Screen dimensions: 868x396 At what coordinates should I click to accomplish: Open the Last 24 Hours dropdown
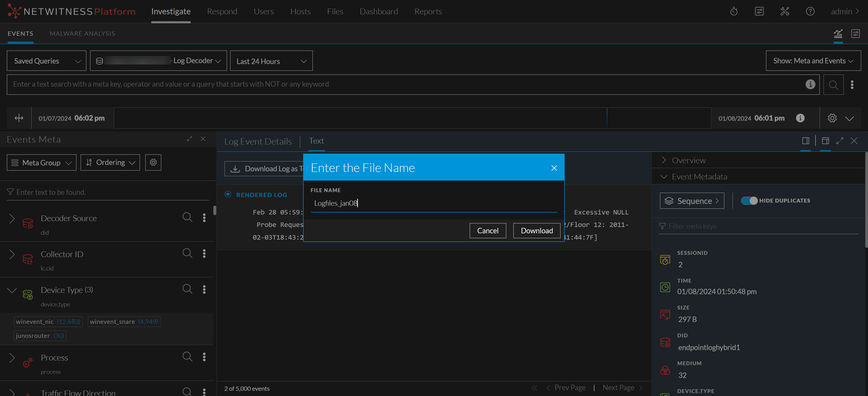[271, 61]
